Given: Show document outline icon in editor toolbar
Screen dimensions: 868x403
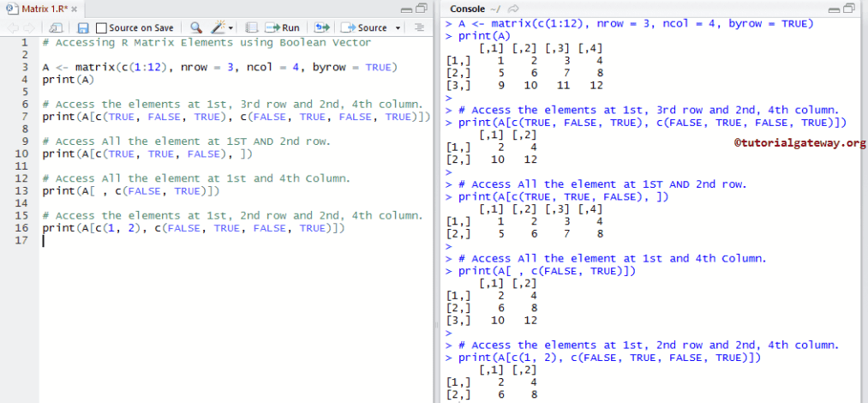Looking at the screenshot, I should pyautogui.click(x=420, y=27).
